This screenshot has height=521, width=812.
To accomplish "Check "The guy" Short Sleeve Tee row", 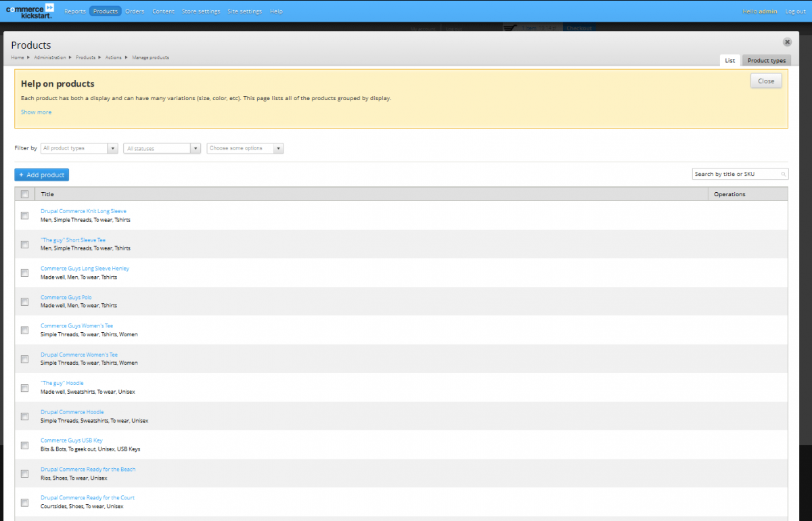I will (25, 244).
